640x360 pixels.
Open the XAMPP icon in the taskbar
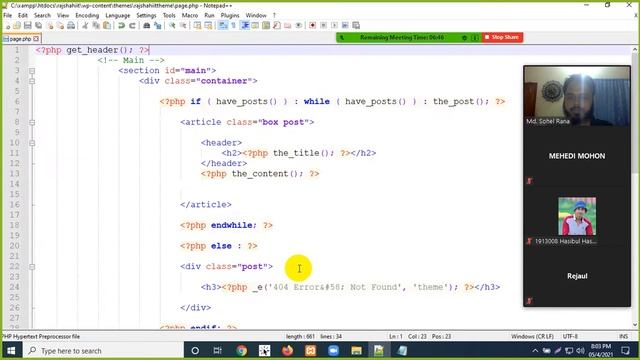311,351
